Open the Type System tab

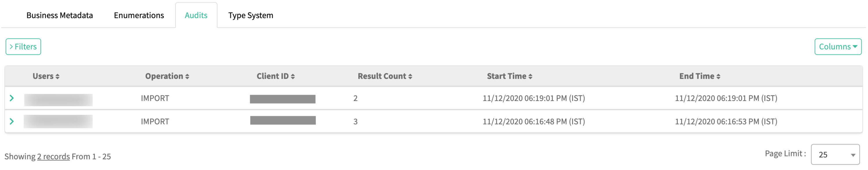click(x=251, y=15)
